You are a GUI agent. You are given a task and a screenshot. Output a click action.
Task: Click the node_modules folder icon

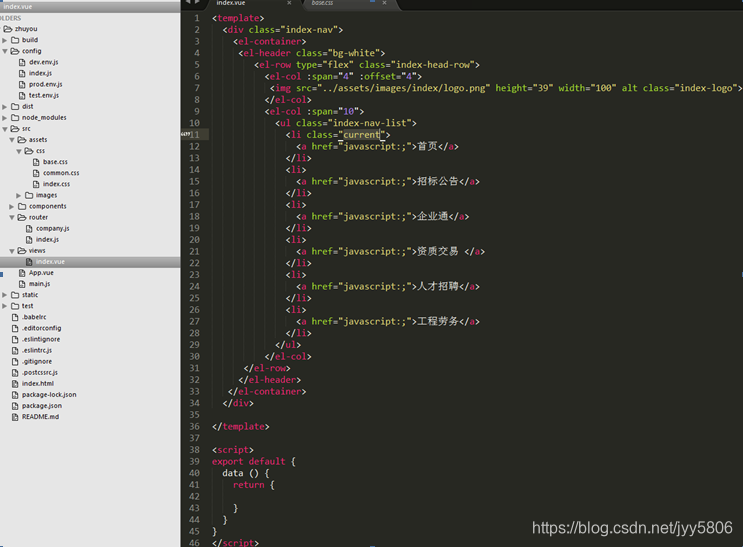15,118
